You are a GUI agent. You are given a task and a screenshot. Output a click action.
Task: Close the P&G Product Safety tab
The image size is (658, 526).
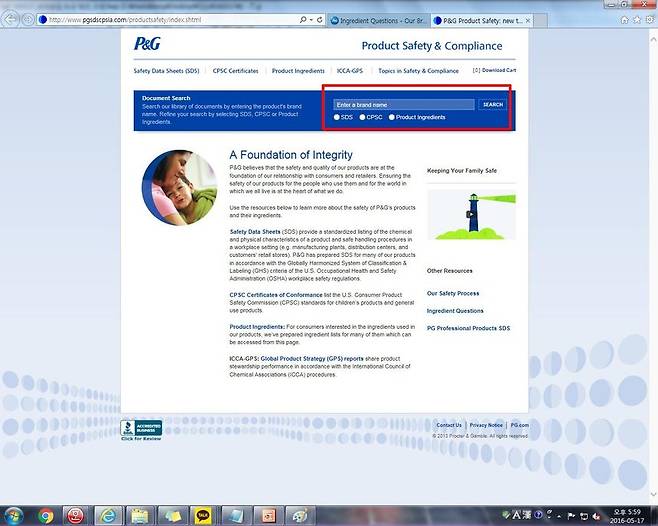click(527, 21)
